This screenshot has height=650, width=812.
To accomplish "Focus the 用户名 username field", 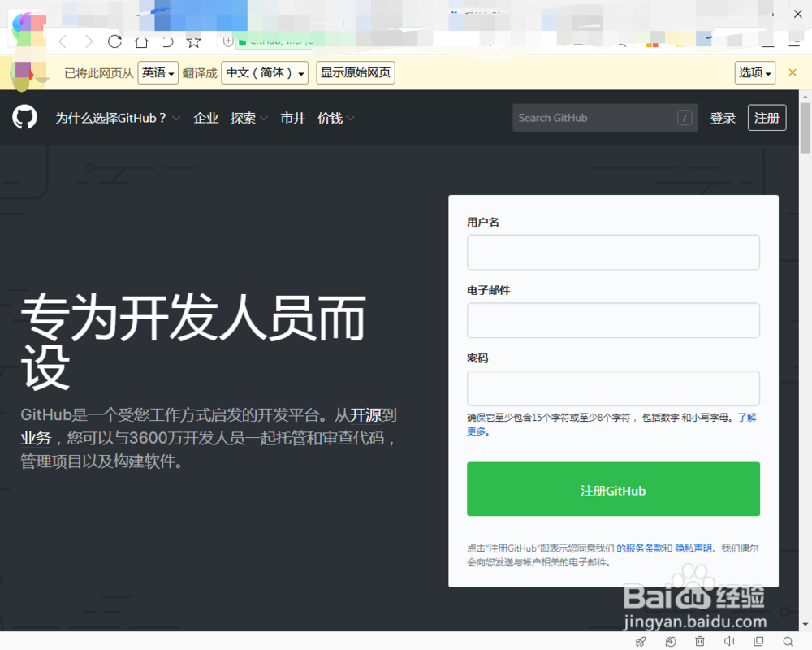I will point(613,253).
